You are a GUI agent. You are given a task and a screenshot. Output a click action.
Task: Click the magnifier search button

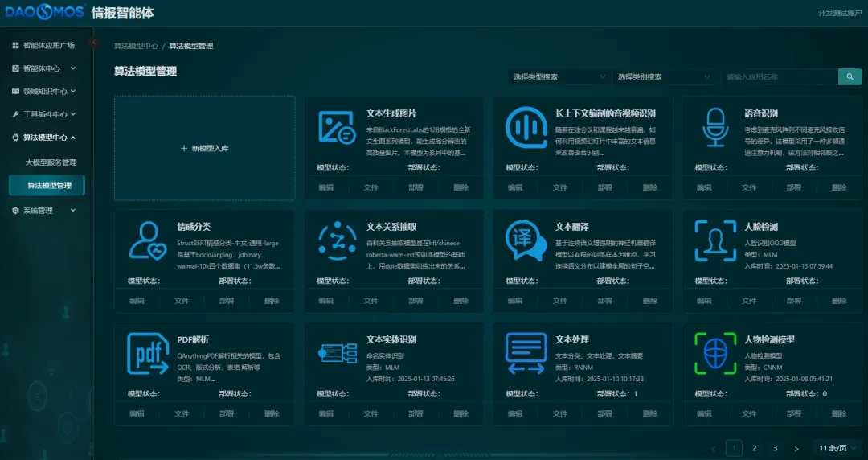850,76
